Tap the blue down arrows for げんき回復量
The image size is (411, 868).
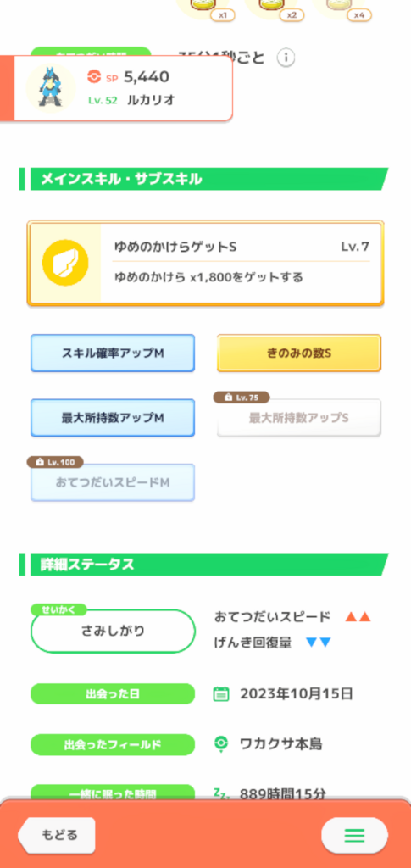coord(318,643)
